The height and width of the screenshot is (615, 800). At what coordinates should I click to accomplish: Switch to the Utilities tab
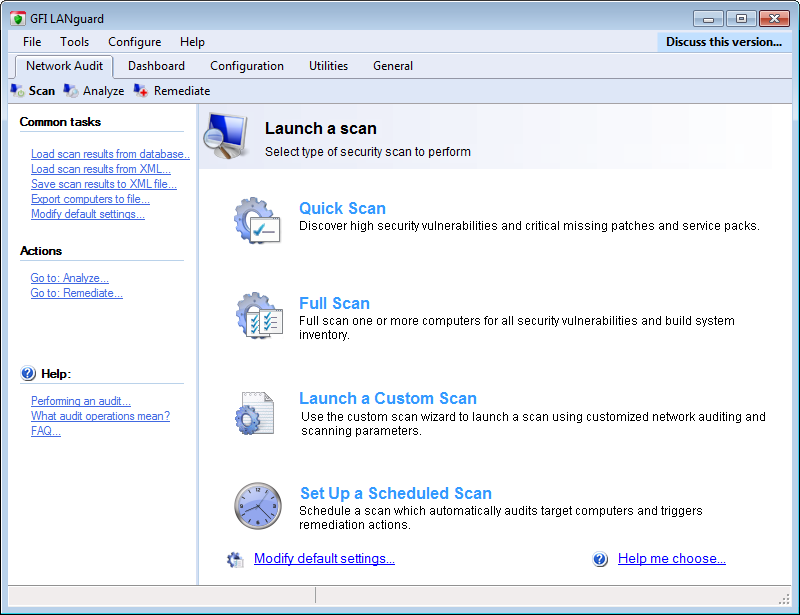pyautogui.click(x=329, y=66)
